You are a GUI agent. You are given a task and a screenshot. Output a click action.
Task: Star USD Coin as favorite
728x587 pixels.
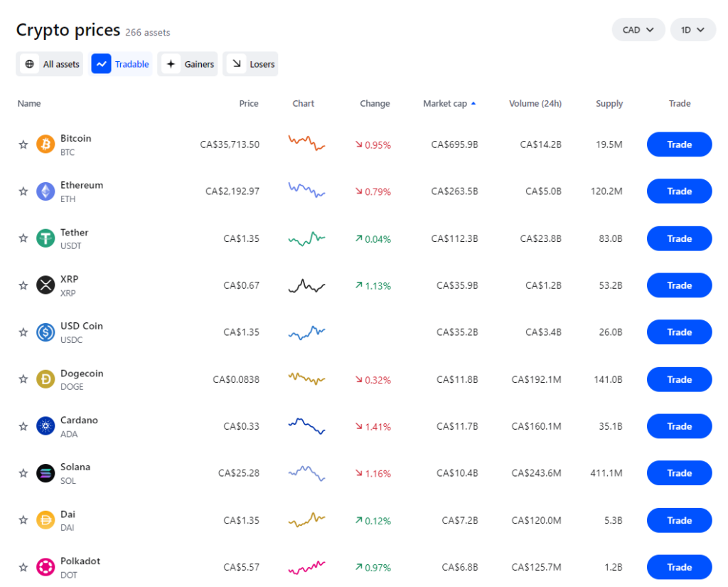click(x=23, y=332)
